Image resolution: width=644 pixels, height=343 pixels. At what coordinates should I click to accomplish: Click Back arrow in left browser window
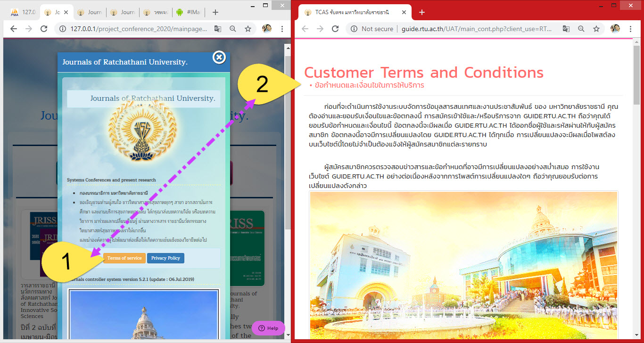pos(14,29)
